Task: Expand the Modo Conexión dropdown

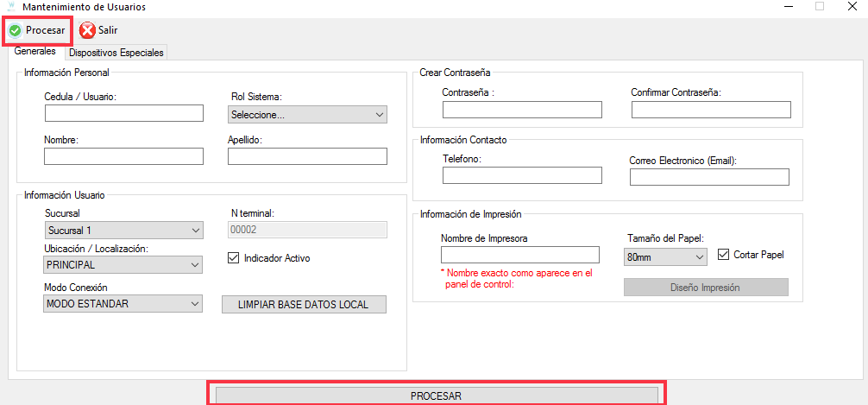Action: pos(123,303)
